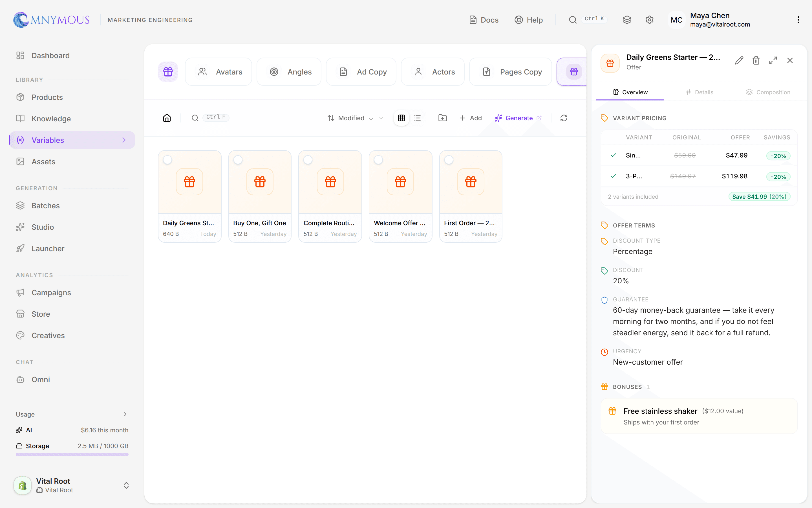
Task: Click the Free stainless shaker bonus card
Action: 699,416
